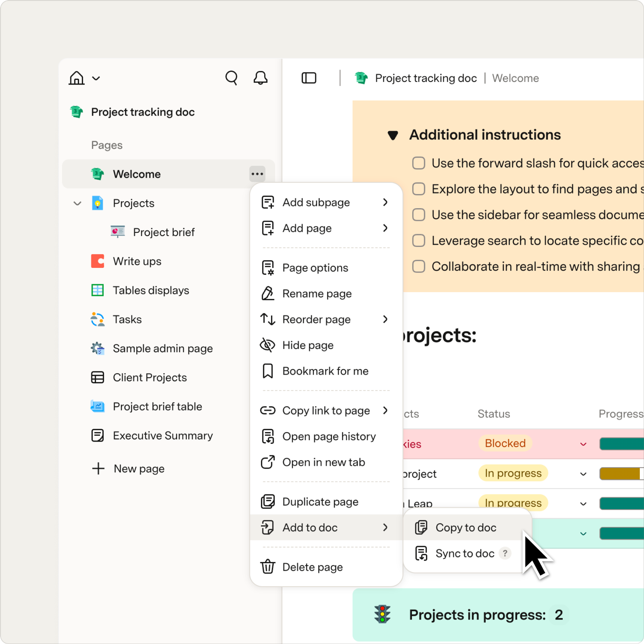Open the Welcome page in the sidebar
644x644 pixels.
point(168,174)
